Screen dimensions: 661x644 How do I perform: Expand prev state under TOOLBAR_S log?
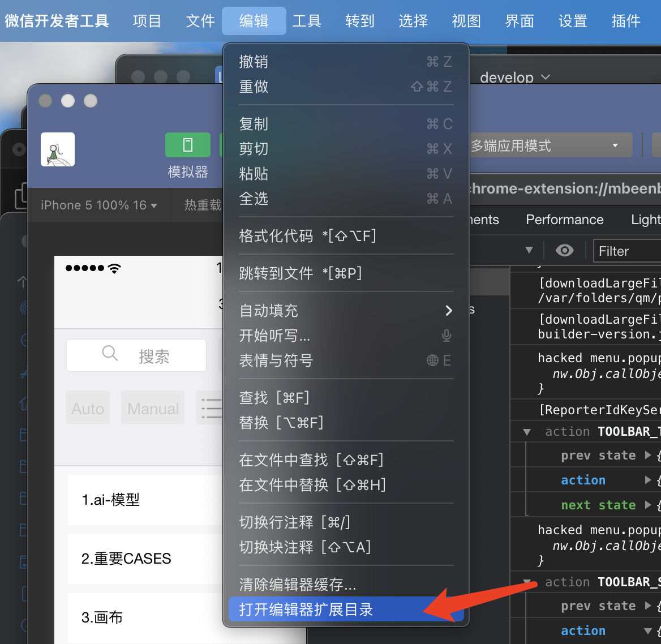click(648, 606)
